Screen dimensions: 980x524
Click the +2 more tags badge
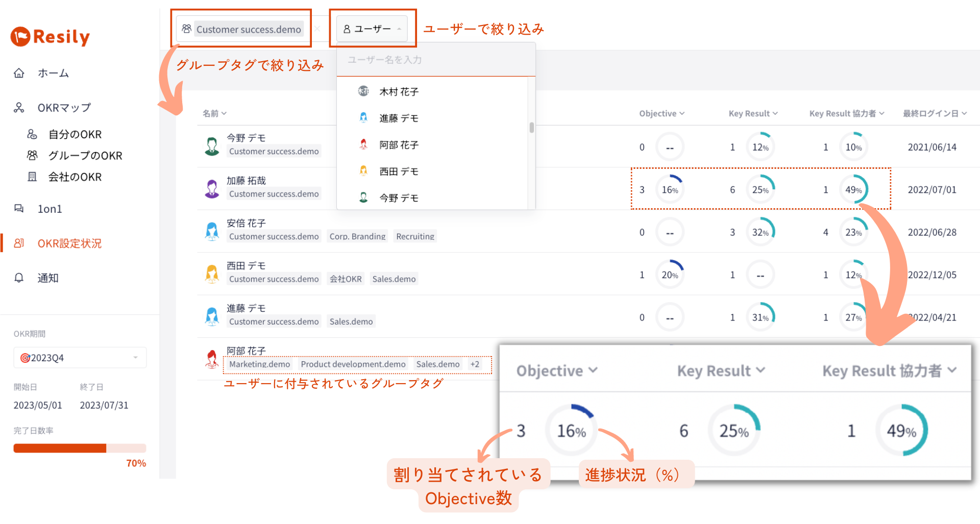(475, 364)
